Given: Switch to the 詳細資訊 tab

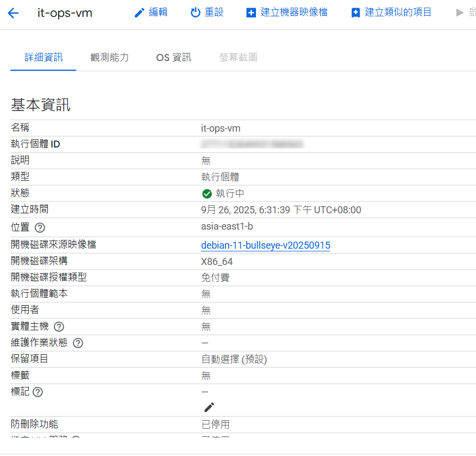Looking at the screenshot, I should 44,57.
